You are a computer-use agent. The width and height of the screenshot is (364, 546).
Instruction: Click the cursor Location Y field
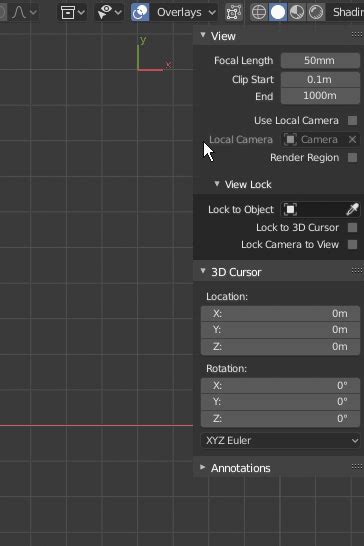(280, 330)
